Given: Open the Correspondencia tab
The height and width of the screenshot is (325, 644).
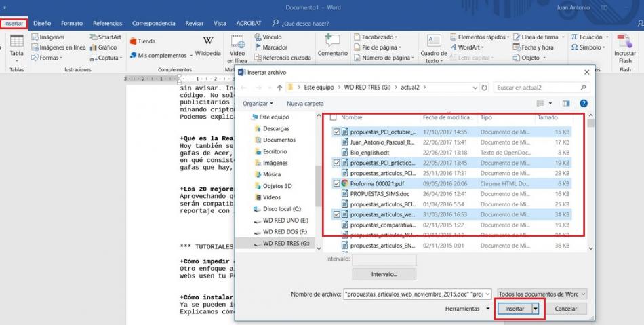Looking at the screenshot, I should tap(154, 24).
